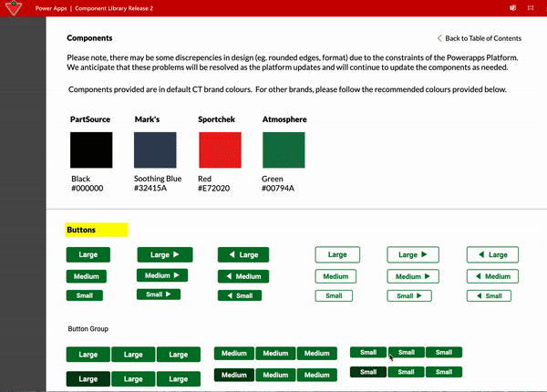Click the filled Large button without arrow
This screenshot has width=547, height=392.
(88, 254)
